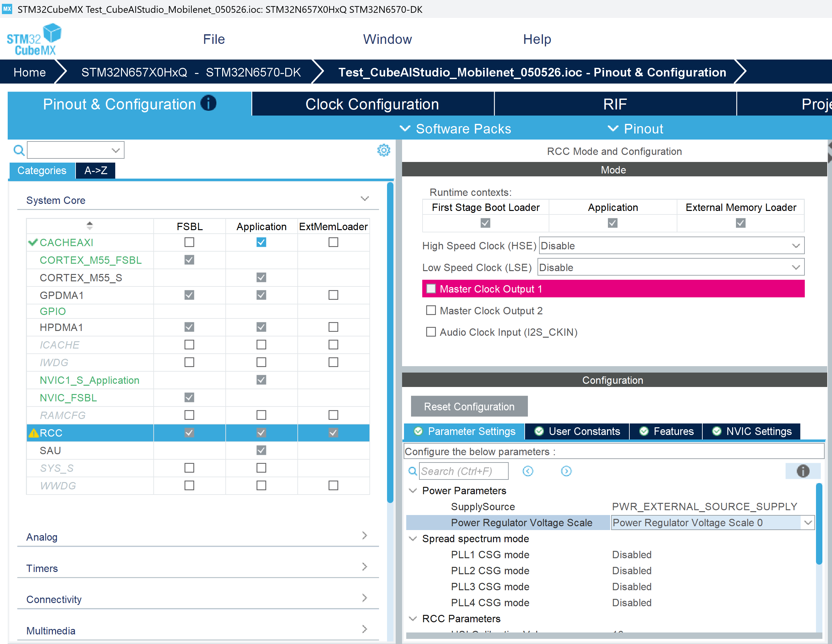Toggle First Stage Boot Loader runtime context
The width and height of the screenshot is (832, 644).
point(485,223)
